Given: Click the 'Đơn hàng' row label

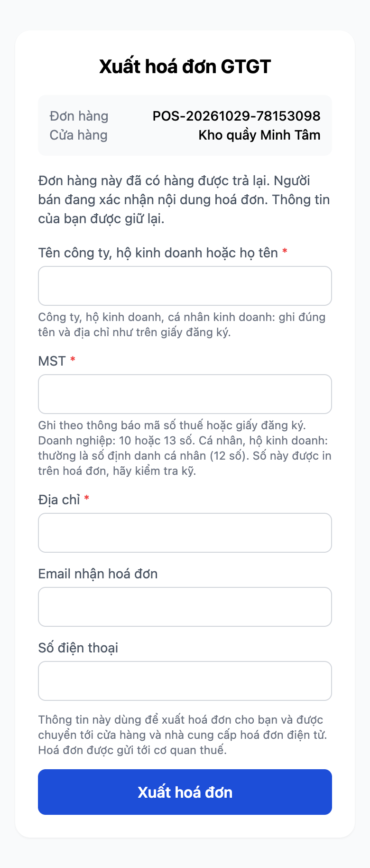Looking at the screenshot, I should (79, 116).
